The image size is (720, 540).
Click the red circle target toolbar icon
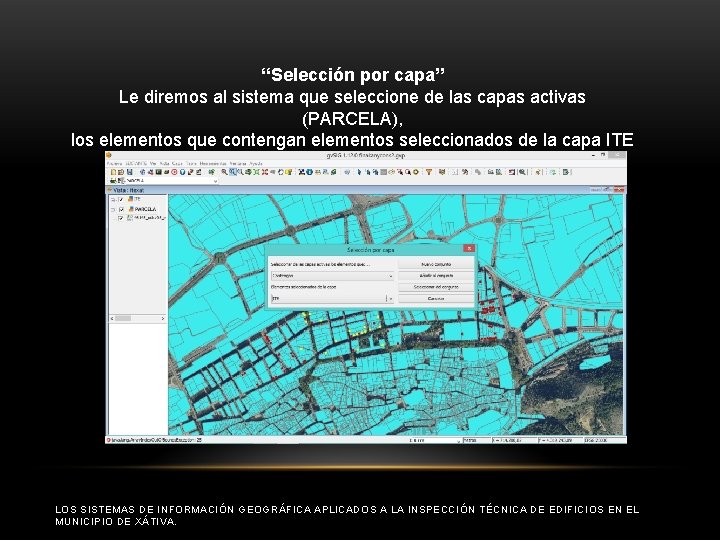174,172
